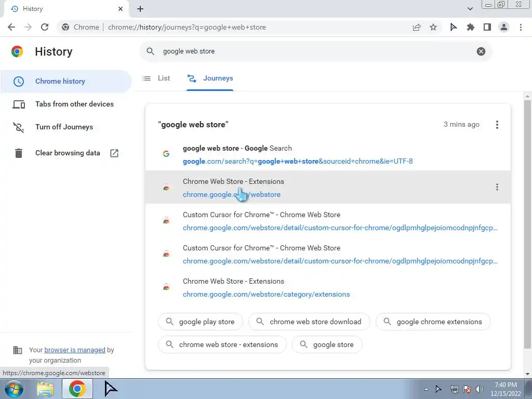Viewport: 532px width, 399px height.
Task: Open the first Custom Cursor for Chrome entry
Action: coord(328,221)
